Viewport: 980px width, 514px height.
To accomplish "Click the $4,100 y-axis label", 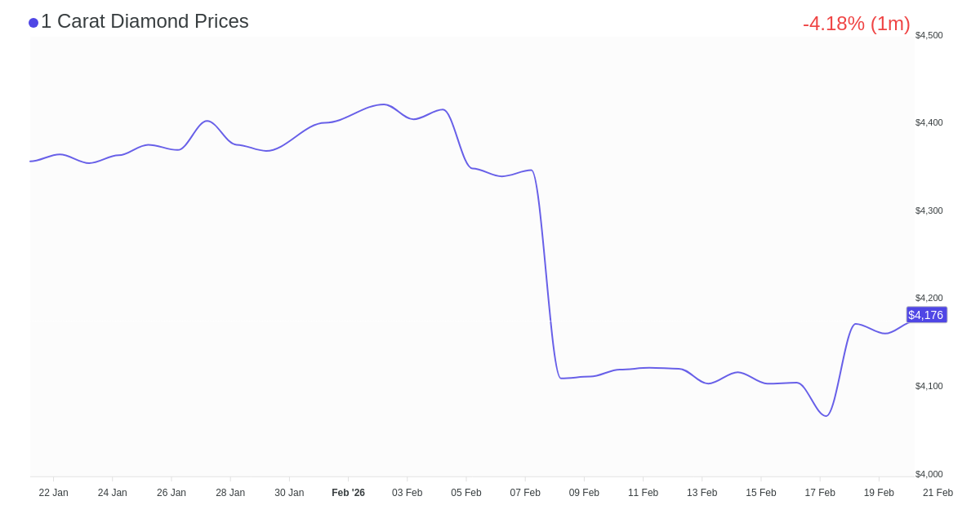I will (929, 386).
